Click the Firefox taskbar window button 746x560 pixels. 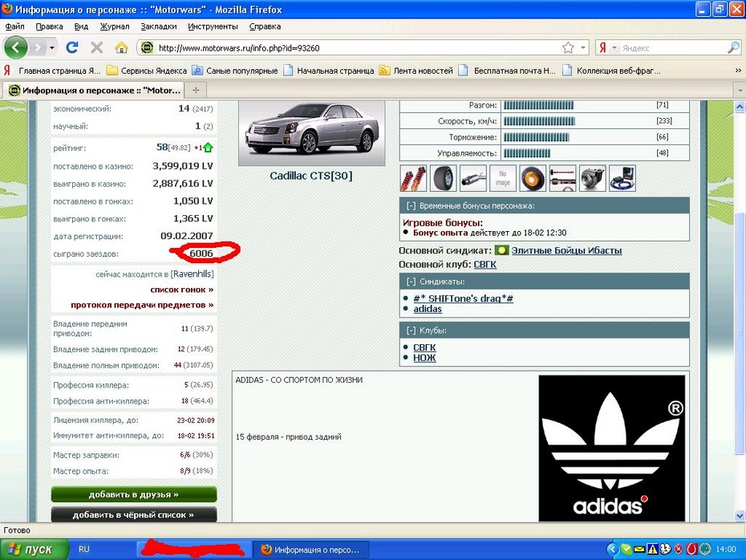313,550
